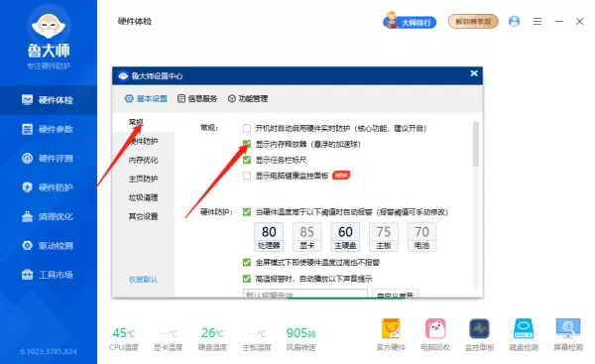Uncheck 显示任务栏标尺 checkbox
The width and height of the screenshot is (595, 364).
coord(247,160)
